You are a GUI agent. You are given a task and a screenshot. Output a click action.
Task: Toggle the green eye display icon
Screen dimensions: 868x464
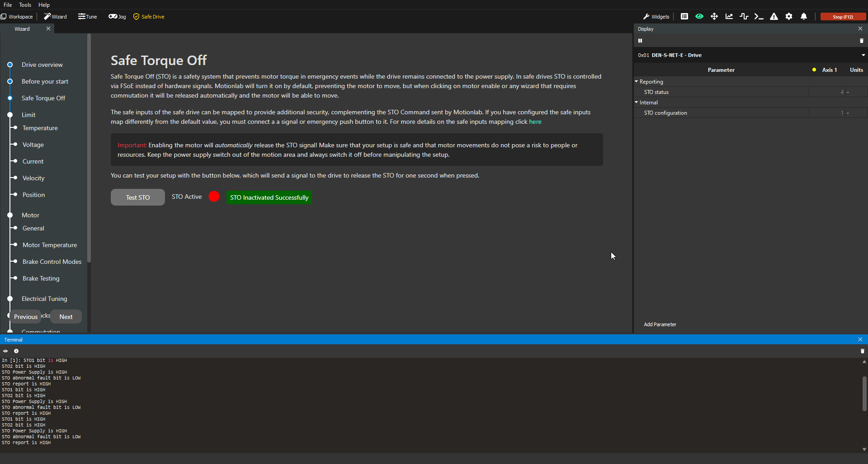click(x=699, y=17)
